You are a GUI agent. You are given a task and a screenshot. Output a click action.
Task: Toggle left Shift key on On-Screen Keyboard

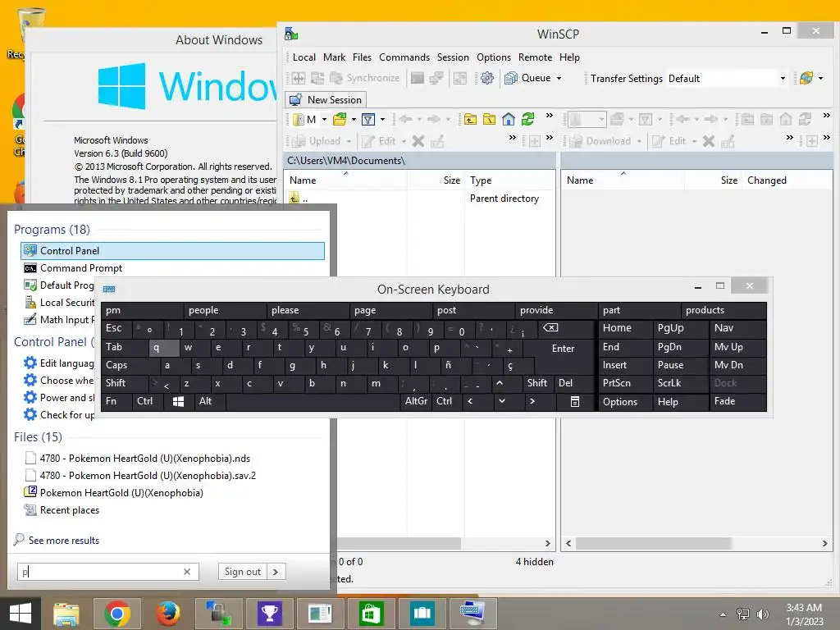point(125,383)
